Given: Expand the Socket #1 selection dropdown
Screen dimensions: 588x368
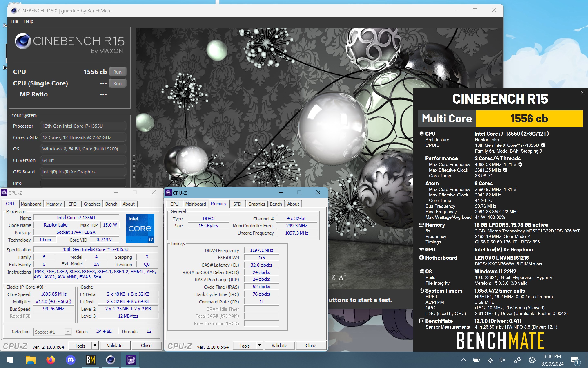Looking at the screenshot, I should click(68, 332).
